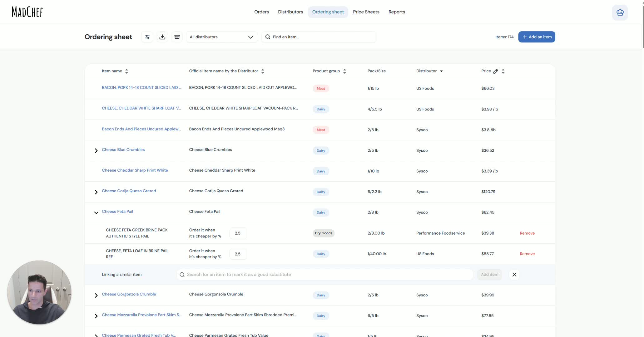Viewport: 644px width, 337px height.
Task: Open the Cheese Feta Pail item link
Action: click(117, 212)
